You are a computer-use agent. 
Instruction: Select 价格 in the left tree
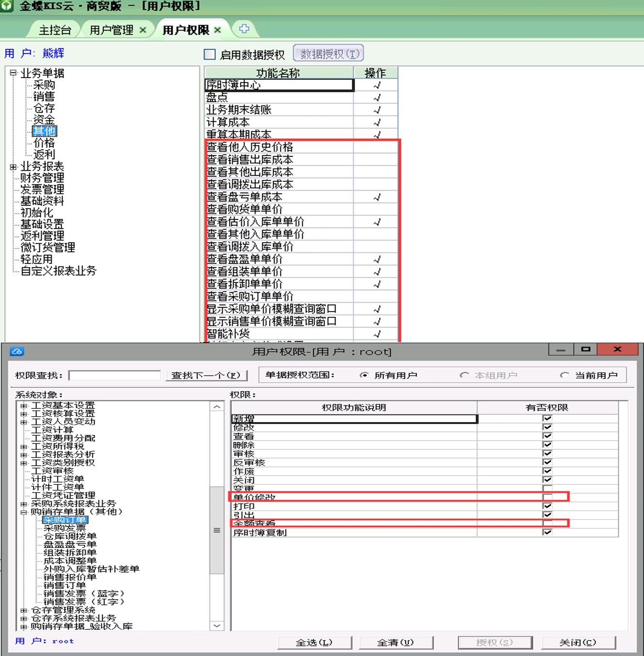[x=44, y=143]
